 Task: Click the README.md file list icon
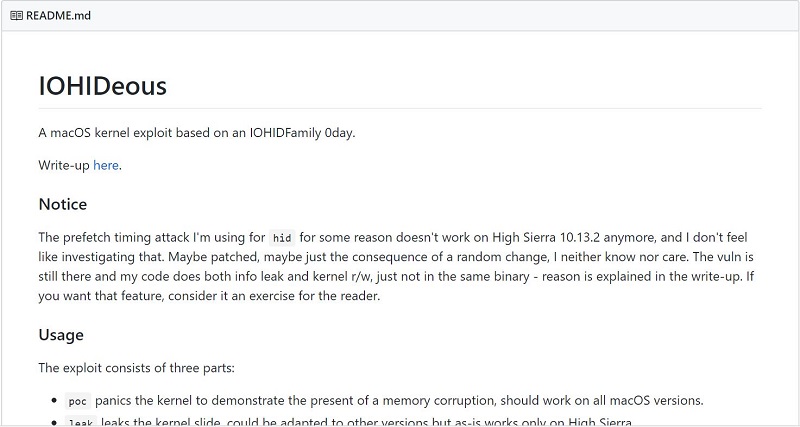tap(16, 15)
